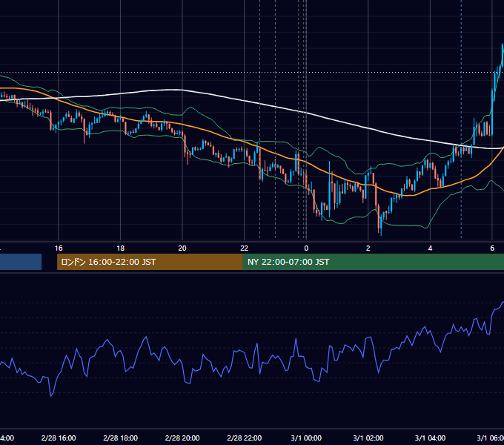504x445 pixels.
Task: Click the 2/28 18:00 date label
Action: [121, 438]
